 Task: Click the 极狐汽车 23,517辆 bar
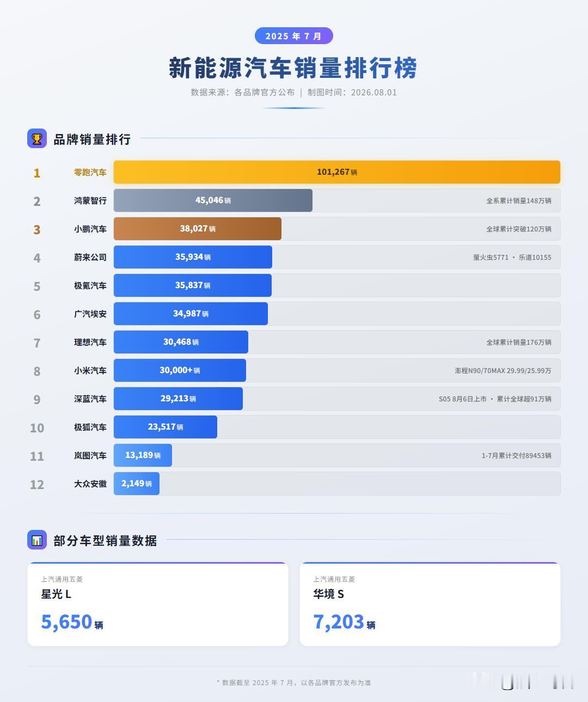point(166,427)
